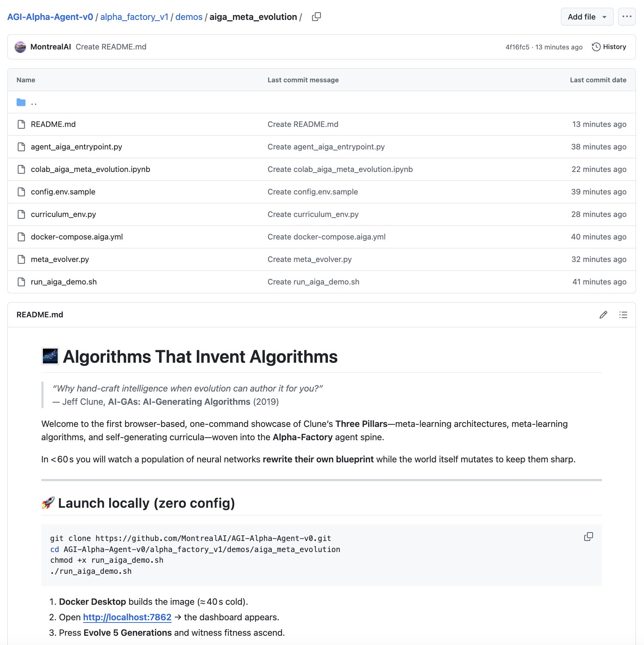
Task: Open the parent directory folder icon
Action: pos(21,102)
